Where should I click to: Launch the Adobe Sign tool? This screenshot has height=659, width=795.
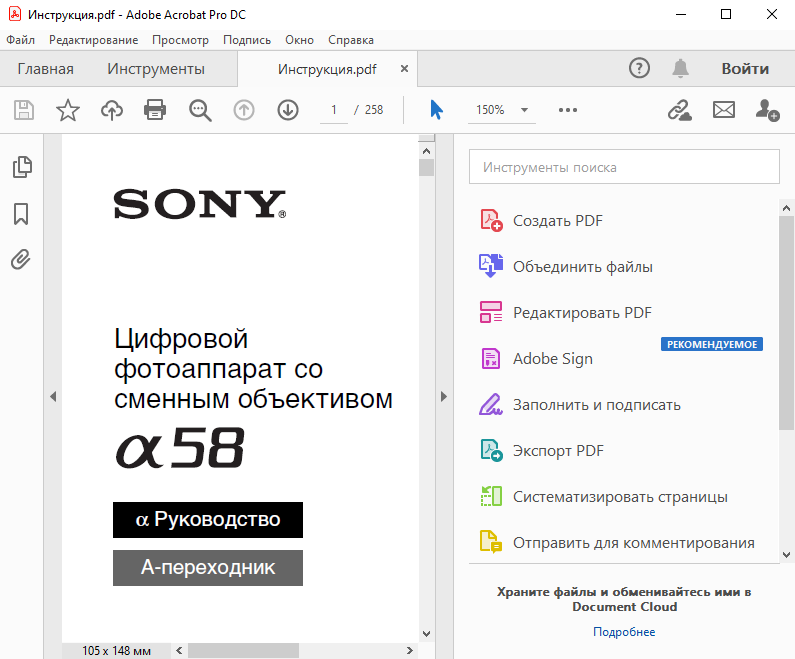536,359
